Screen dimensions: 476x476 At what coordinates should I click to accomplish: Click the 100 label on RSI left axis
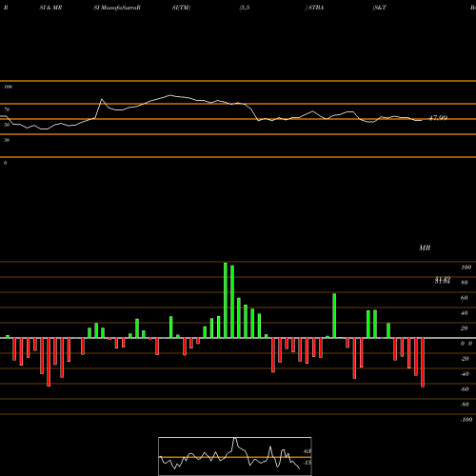pyautogui.click(x=9, y=87)
